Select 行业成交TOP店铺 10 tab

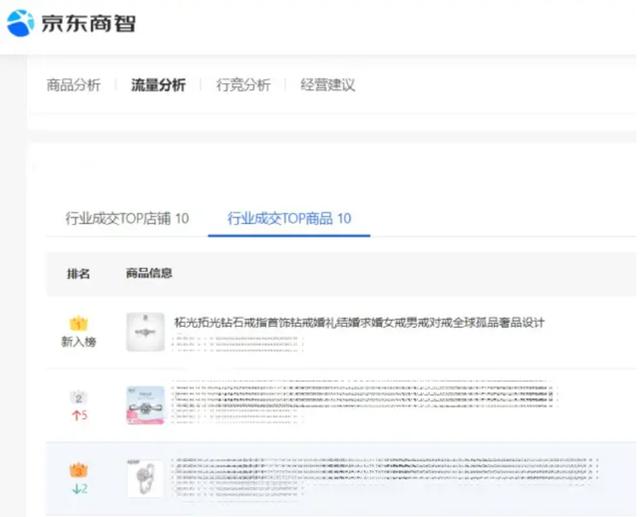coord(127,219)
